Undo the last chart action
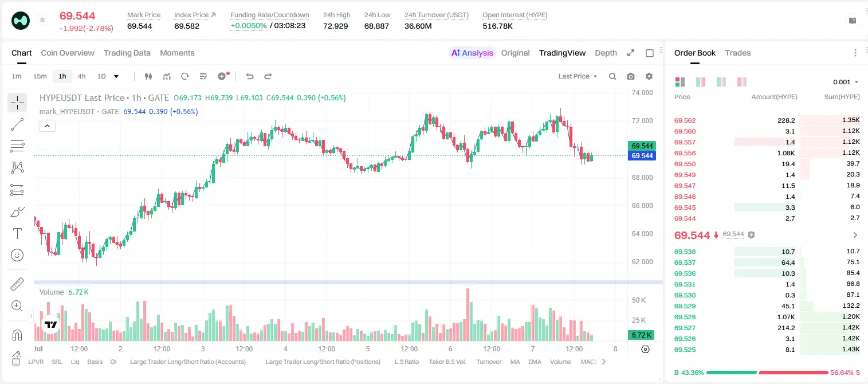 click(x=250, y=76)
